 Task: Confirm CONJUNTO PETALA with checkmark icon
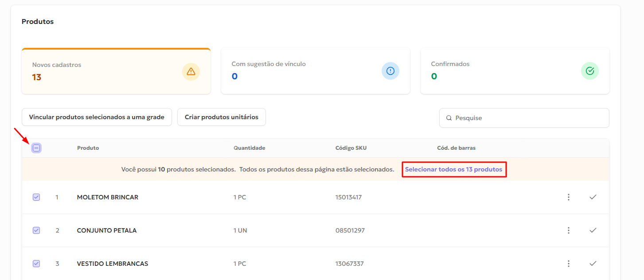[x=593, y=230]
